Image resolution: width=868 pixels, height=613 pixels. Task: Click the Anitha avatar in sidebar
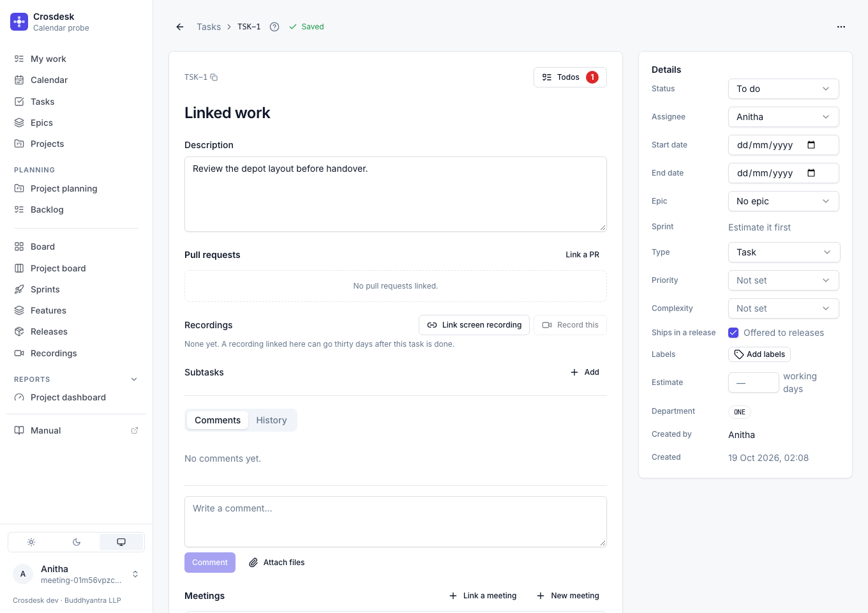[x=23, y=574]
